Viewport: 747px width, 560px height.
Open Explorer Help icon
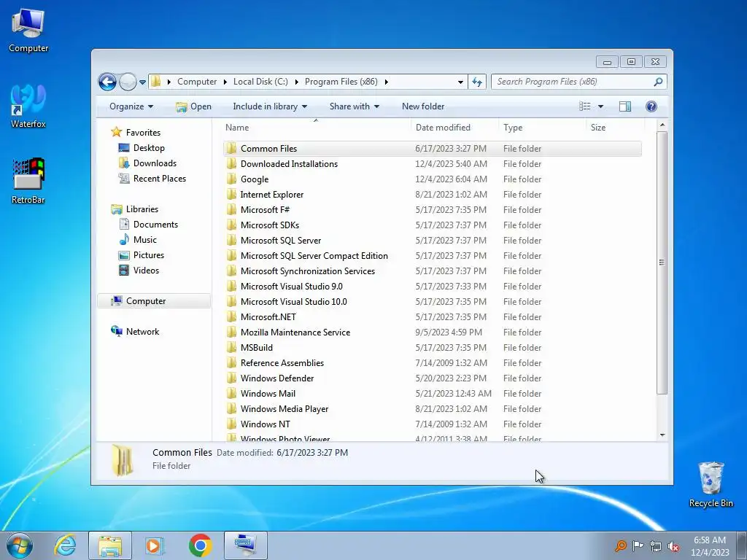click(651, 106)
